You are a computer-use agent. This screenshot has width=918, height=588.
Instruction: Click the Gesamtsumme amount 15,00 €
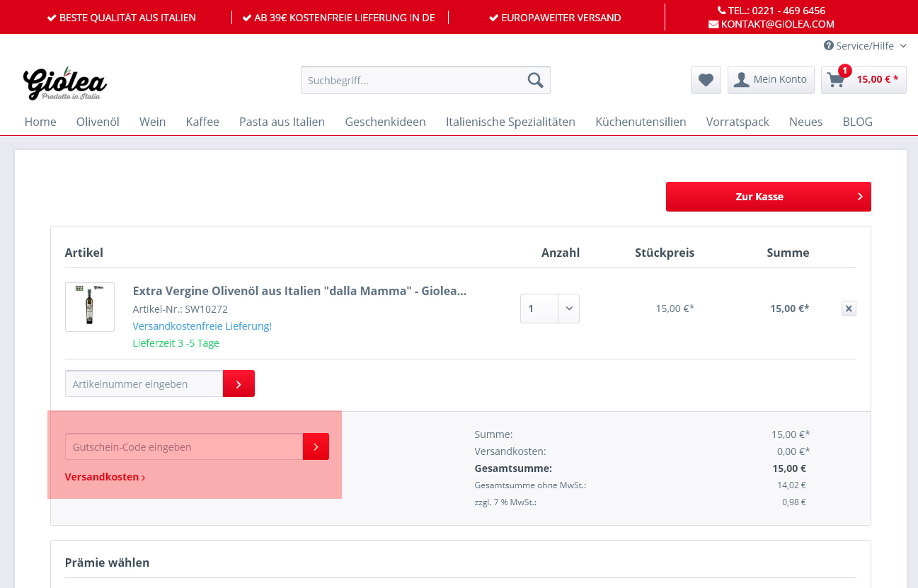789,468
